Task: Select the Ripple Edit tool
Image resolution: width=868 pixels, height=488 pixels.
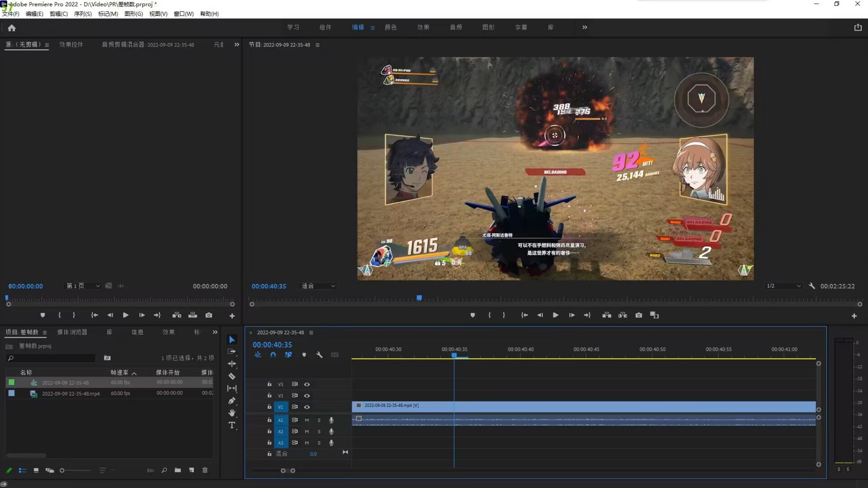Action: click(x=232, y=364)
